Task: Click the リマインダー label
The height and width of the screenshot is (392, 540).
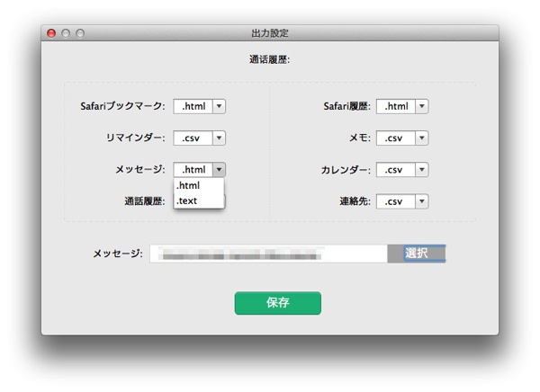Action: click(x=135, y=138)
